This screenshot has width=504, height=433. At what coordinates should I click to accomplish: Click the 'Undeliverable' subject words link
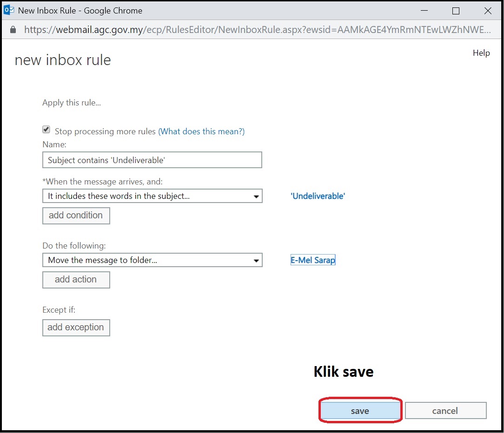[318, 196]
